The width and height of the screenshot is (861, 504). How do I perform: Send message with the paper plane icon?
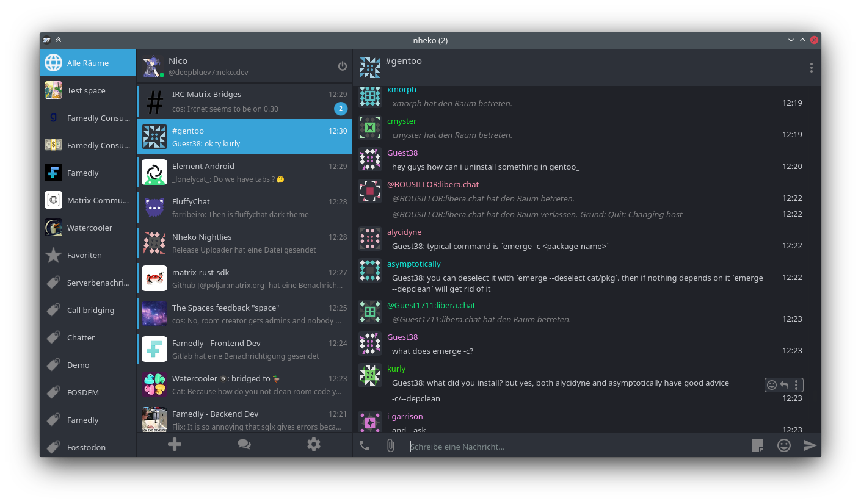point(810,445)
